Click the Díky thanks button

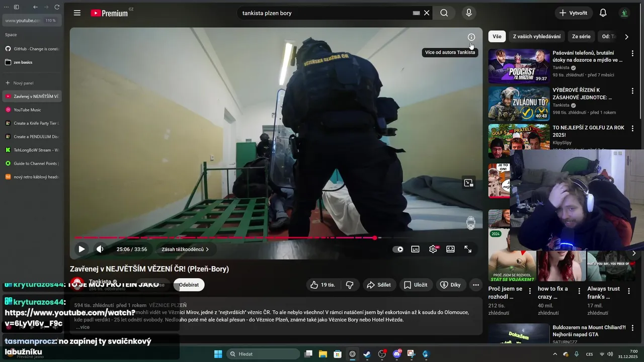coord(451,285)
